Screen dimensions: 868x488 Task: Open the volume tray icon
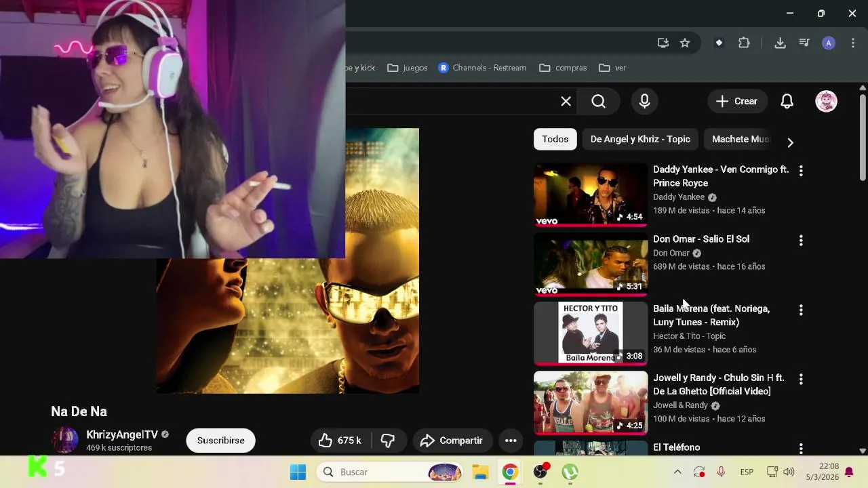[789, 472]
